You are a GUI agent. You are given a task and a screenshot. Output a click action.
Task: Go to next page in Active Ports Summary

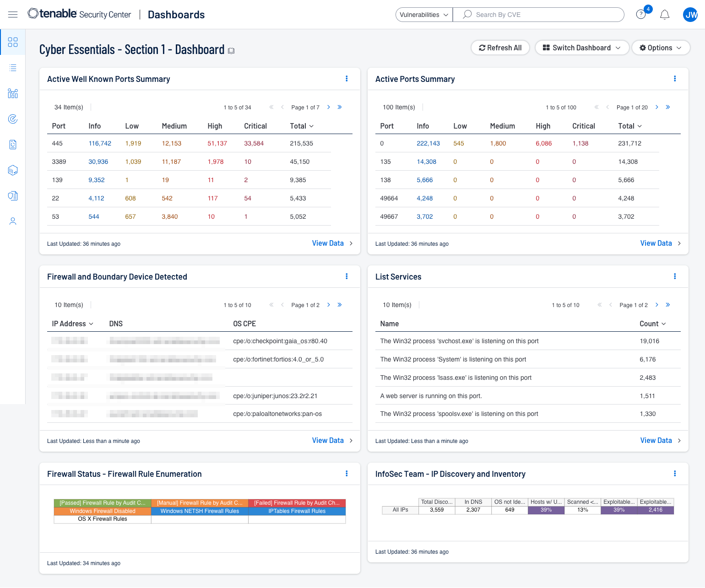[656, 107]
